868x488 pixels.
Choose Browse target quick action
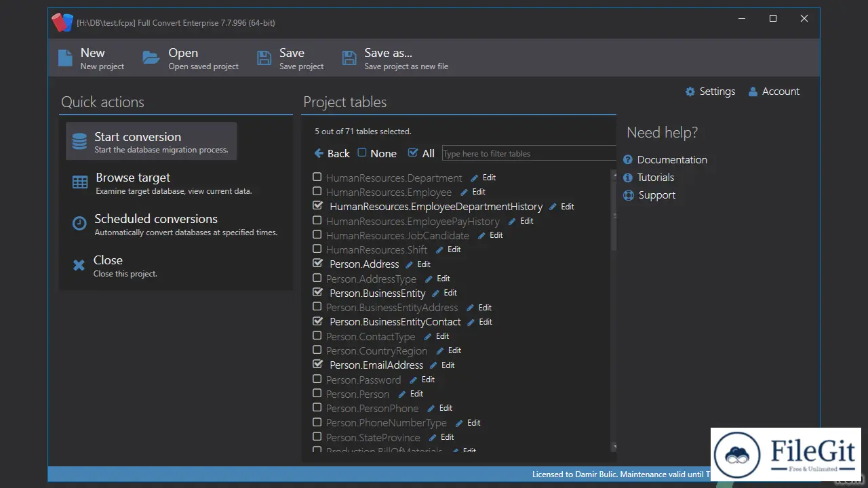point(162,182)
